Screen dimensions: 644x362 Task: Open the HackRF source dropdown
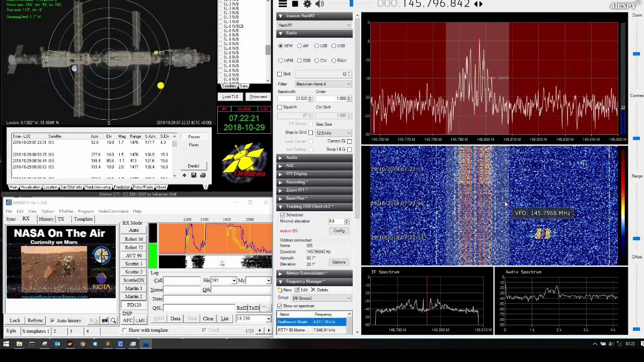pyautogui.click(x=314, y=25)
